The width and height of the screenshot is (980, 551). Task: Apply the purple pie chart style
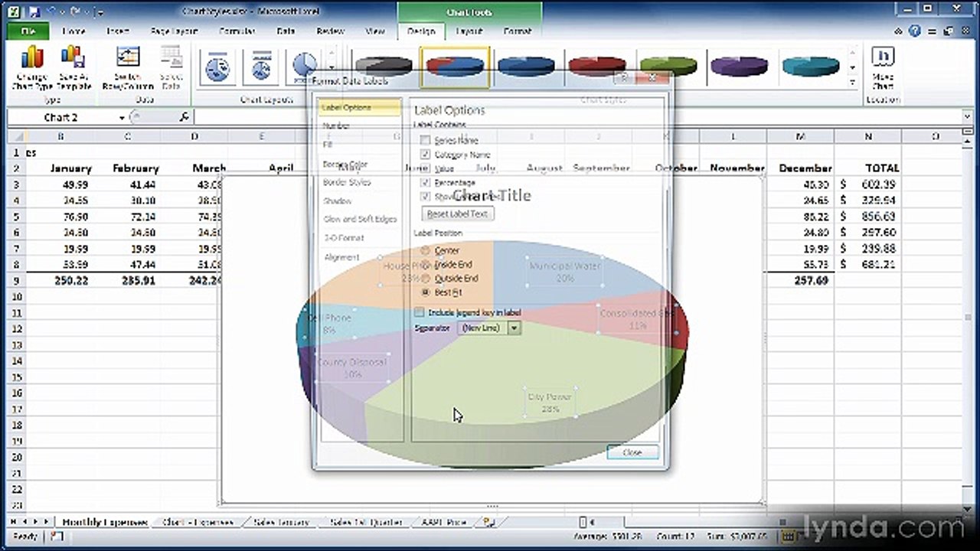pos(739,67)
